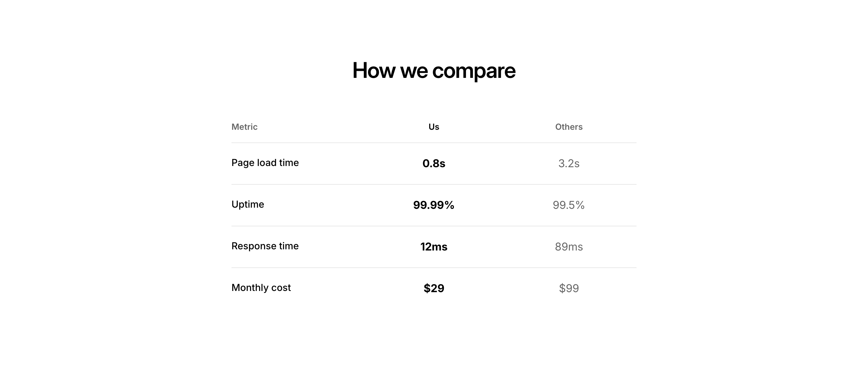Select the 99.99% uptime value
The image size is (868, 367).
coord(434,205)
